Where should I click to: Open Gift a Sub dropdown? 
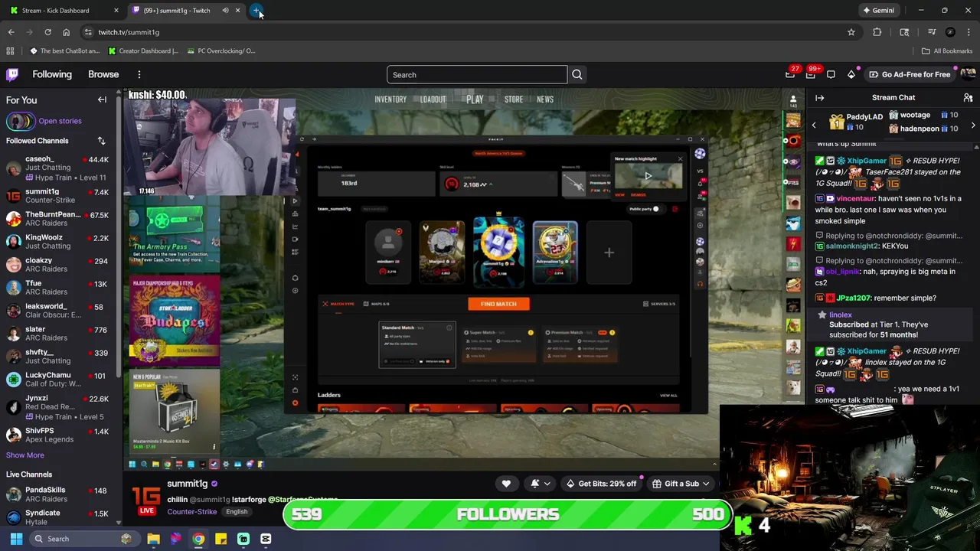click(x=681, y=484)
